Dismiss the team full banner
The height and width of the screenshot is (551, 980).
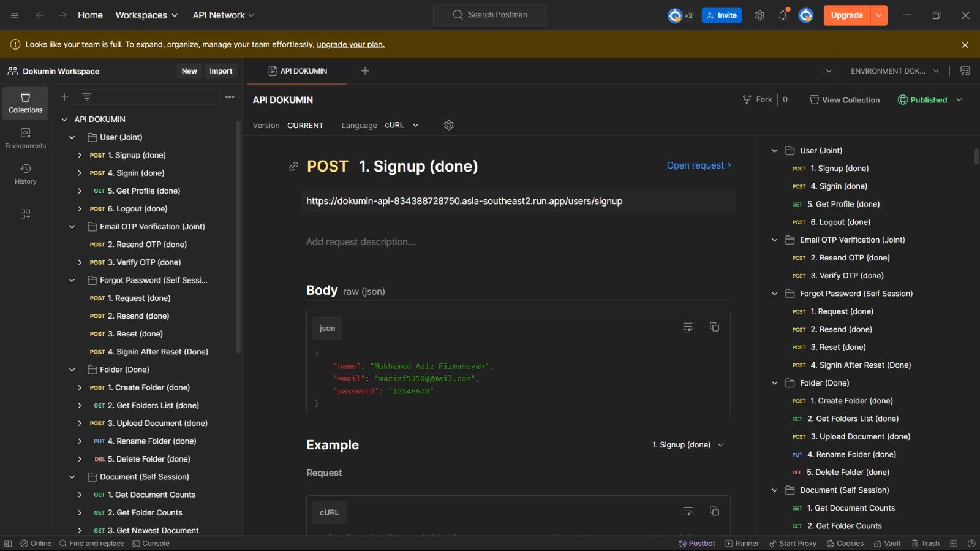(x=965, y=45)
